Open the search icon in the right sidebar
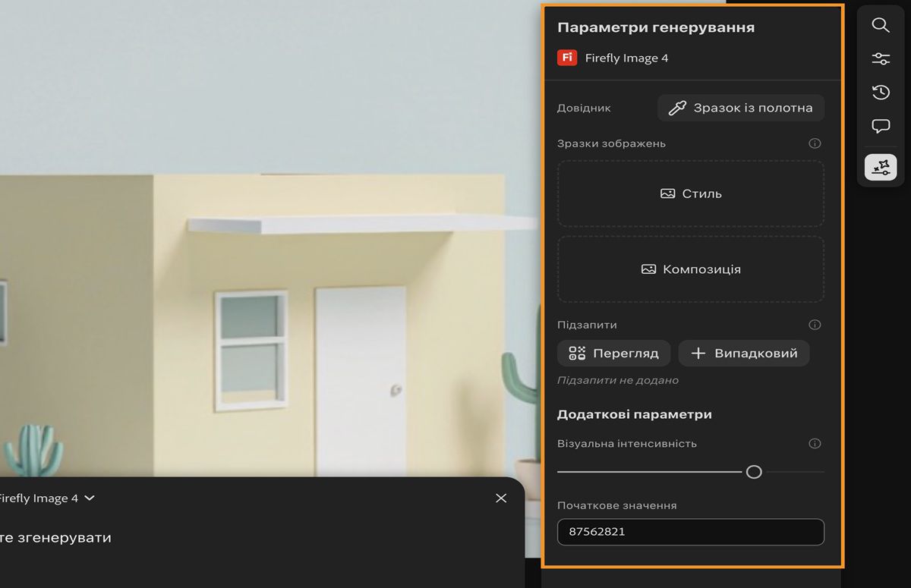 pos(881,25)
